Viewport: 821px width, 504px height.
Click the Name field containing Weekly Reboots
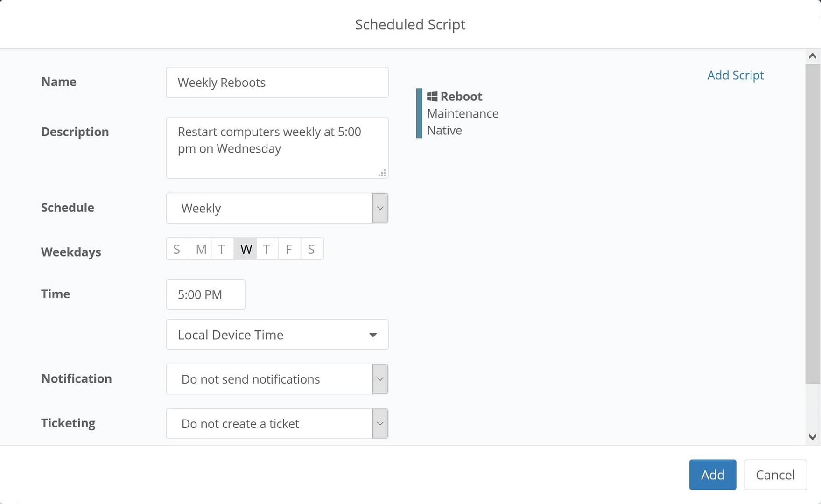pyautogui.click(x=277, y=82)
